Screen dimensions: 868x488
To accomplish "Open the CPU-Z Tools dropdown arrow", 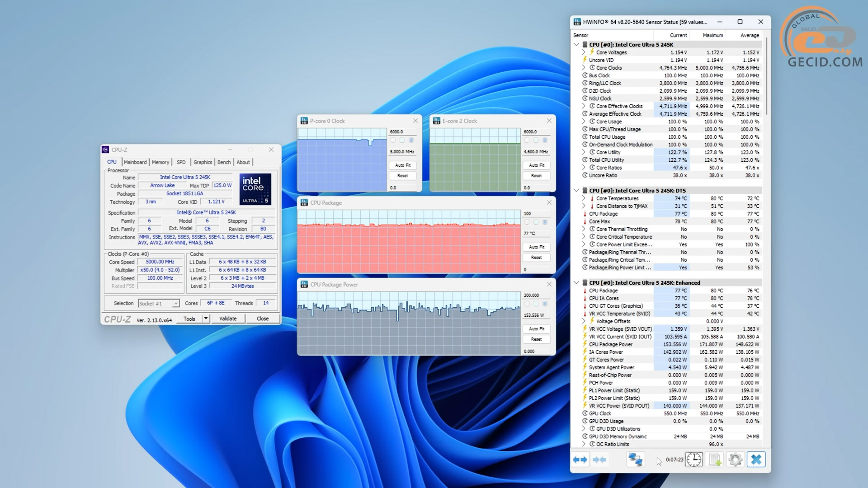I will [206, 319].
